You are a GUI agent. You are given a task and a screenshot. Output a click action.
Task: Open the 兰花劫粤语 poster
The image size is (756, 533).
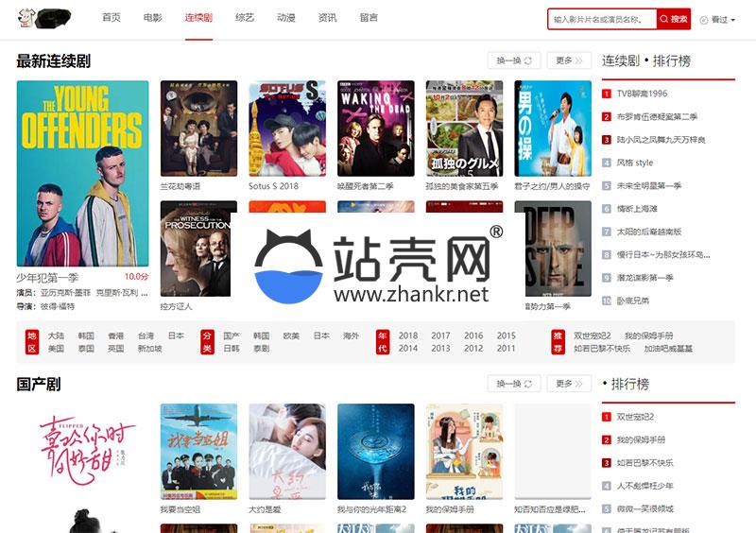(x=198, y=129)
